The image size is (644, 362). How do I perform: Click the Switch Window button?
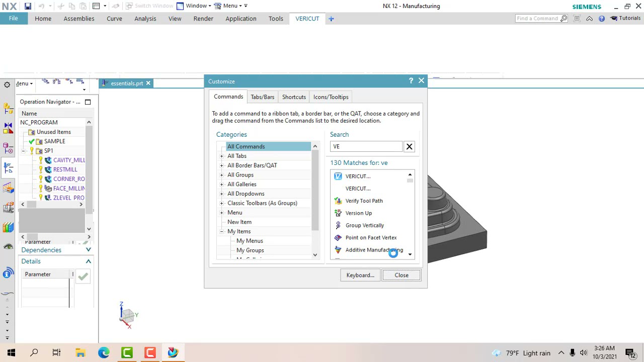tap(149, 6)
